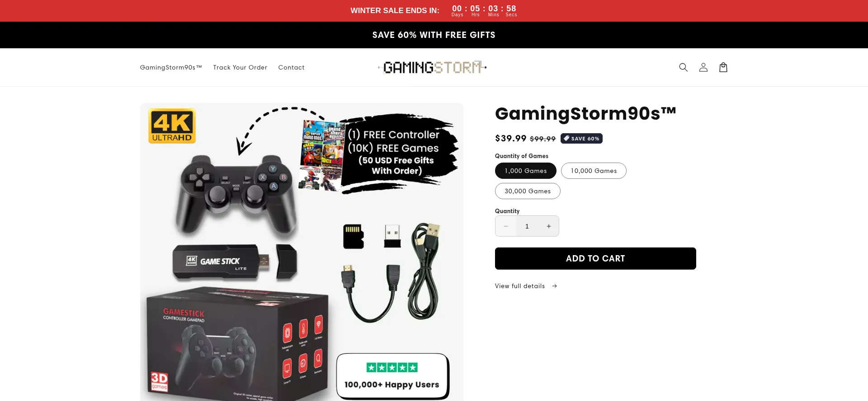The width and height of the screenshot is (868, 401).
Task: Open the shopping bag cart icon
Action: click(x=723, y=67)
